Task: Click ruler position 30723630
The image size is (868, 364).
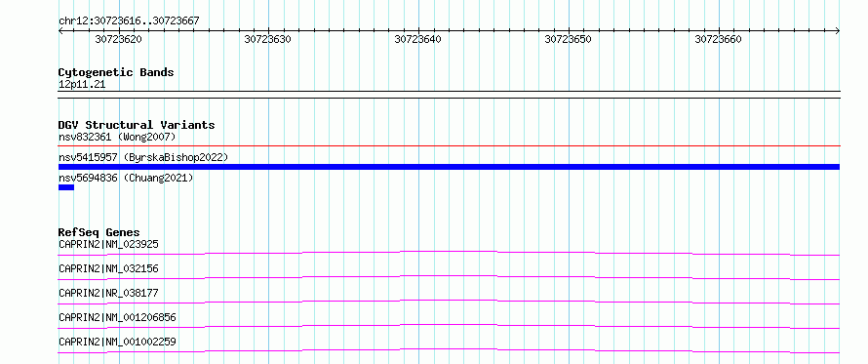Action: [x=267, y=39]
